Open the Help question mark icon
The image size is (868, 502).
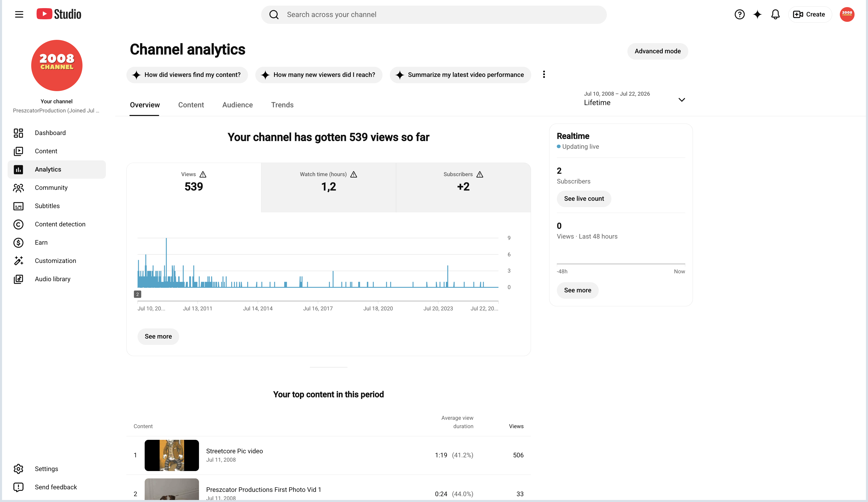pyautogui.click(x=739, y=14)
